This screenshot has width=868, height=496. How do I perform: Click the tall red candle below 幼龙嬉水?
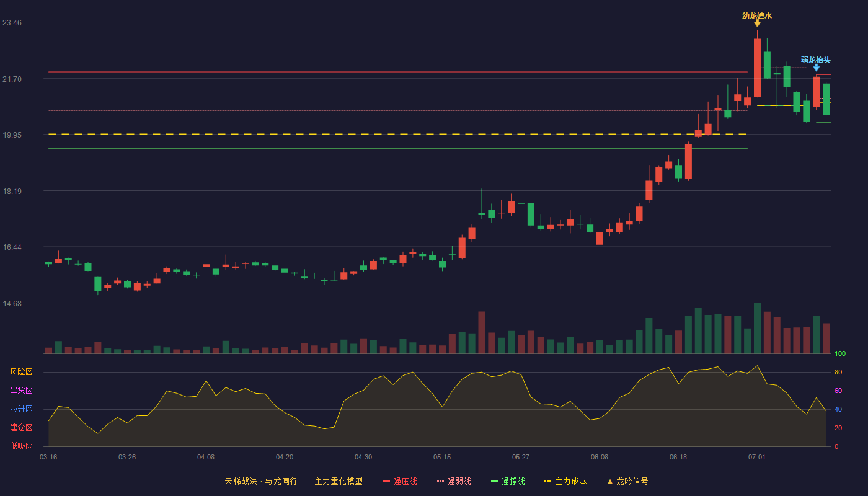pyautogui.click(x=757, y=68)
